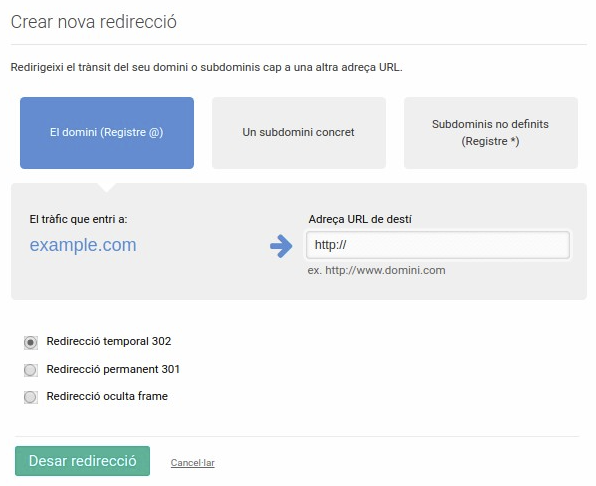The width and height of the screenshot is (596, 486).
Task: Select the Redirecció temporal 302 radio button
Action: (x=31, y=342)
